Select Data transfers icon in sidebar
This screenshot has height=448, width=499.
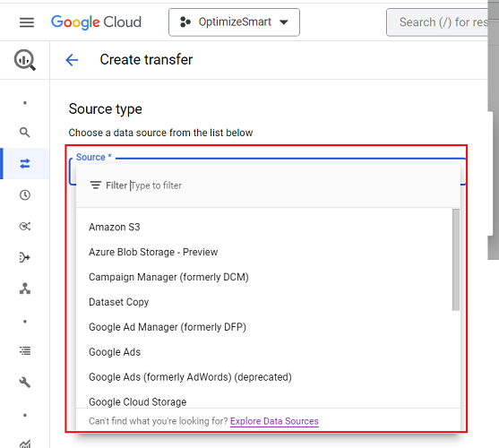click(25, 164)
